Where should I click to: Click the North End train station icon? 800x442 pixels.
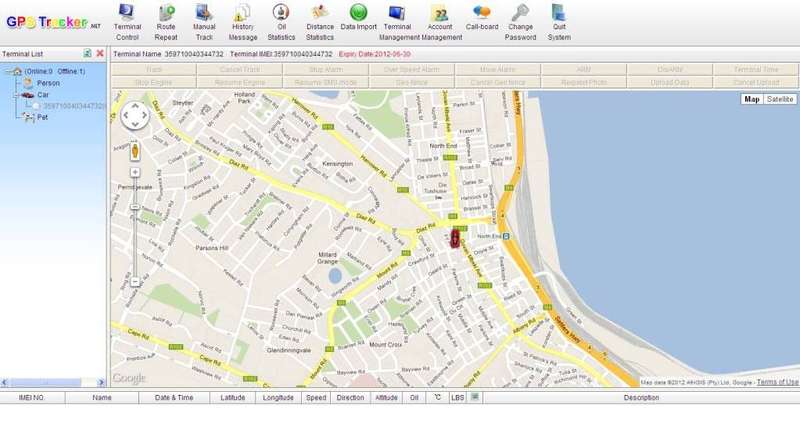point(506,236)
